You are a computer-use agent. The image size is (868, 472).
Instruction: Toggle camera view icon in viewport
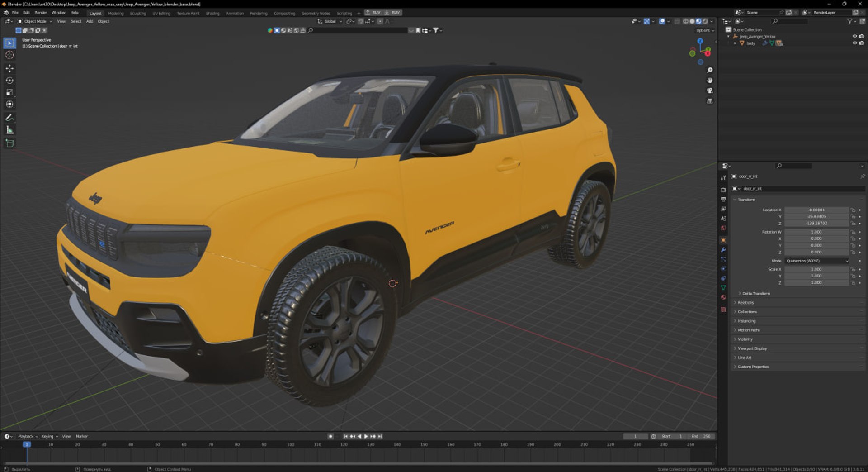[x=710, y=91]
